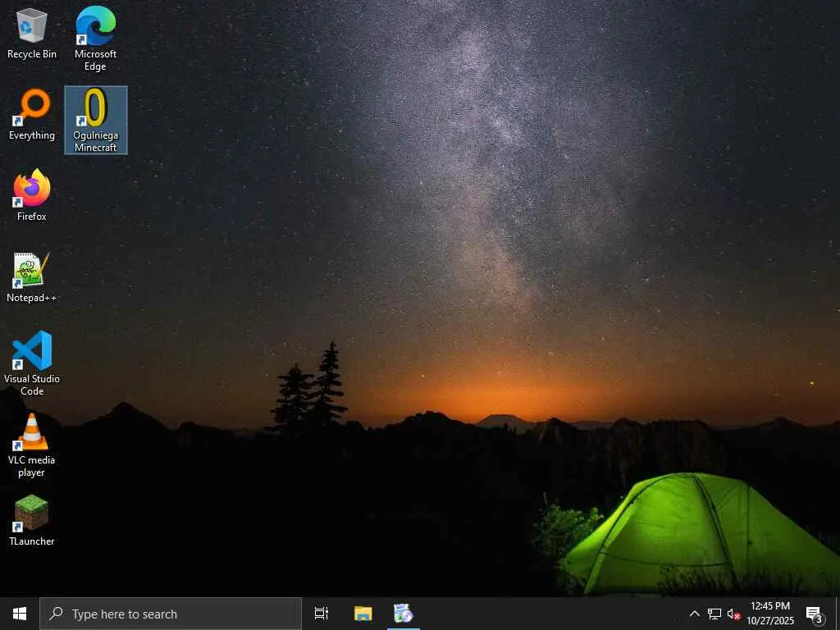Open Task View from the taskbar
The width and height of the screenshot is (840, 630).
(x=322, y=614)
